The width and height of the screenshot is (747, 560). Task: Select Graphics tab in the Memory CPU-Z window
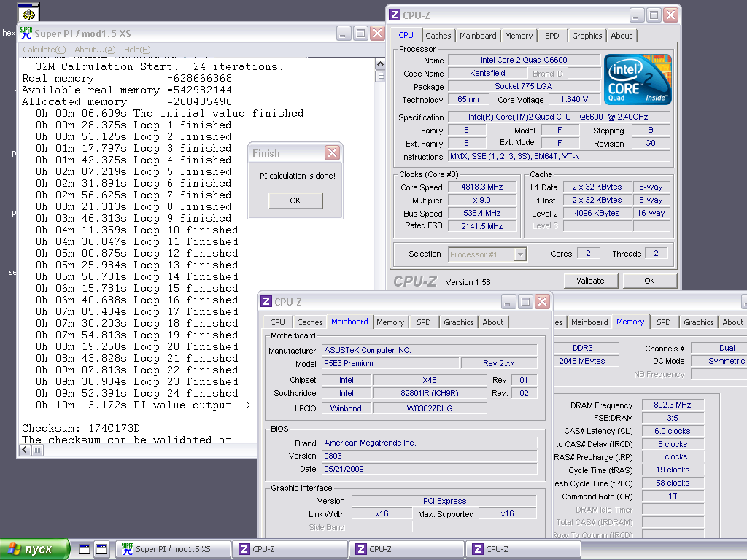[698, 322]
